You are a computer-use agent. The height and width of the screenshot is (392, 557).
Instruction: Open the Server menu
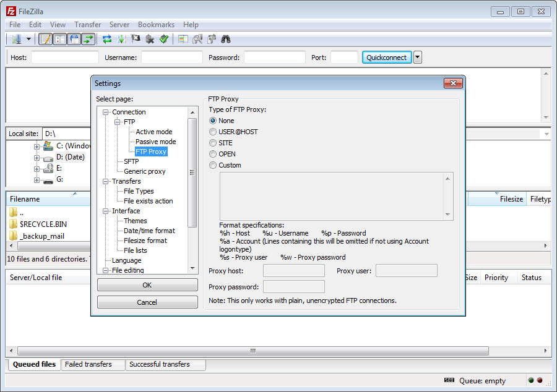119,25
